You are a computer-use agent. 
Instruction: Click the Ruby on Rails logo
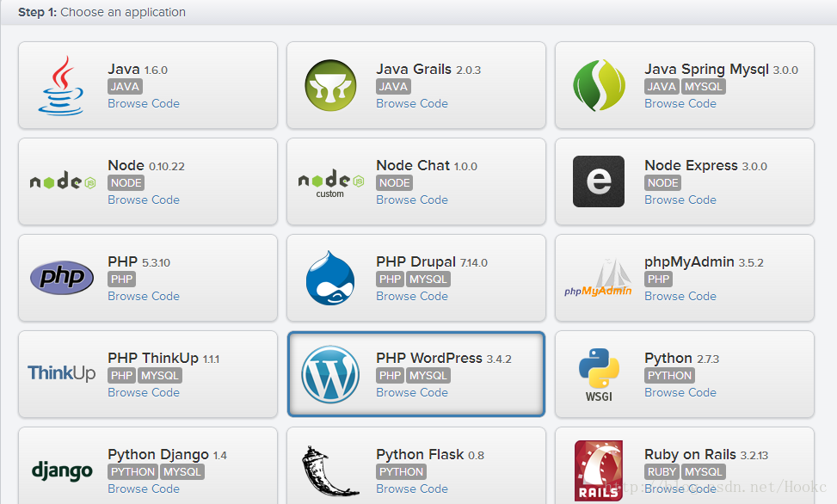tap(599, 470)
